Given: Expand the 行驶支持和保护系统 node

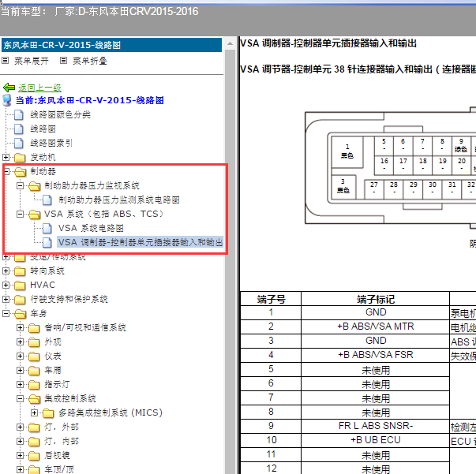Looking at the screenshot, I should point(6,300).
